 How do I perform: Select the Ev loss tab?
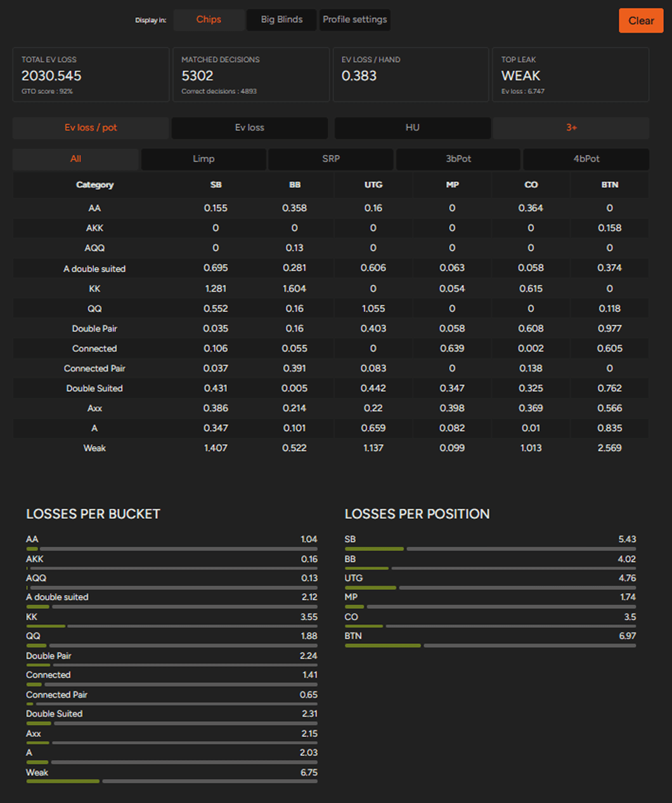coord(249,127)
